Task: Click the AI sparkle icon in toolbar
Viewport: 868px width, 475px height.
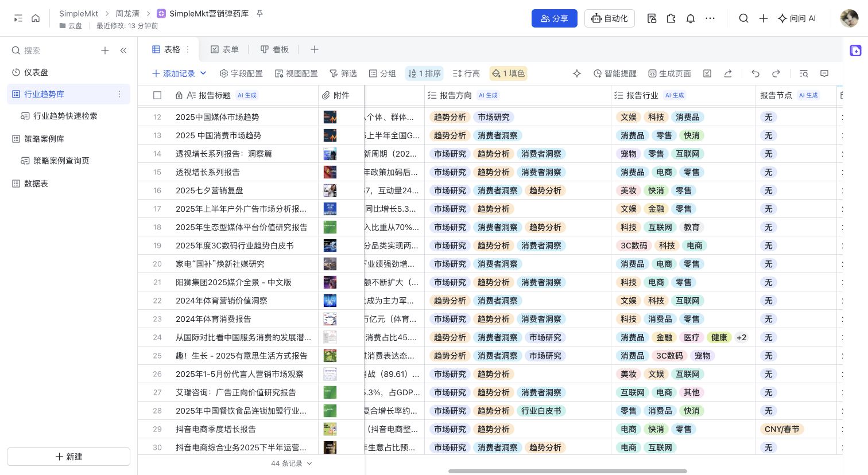Action: pos(577,73)
